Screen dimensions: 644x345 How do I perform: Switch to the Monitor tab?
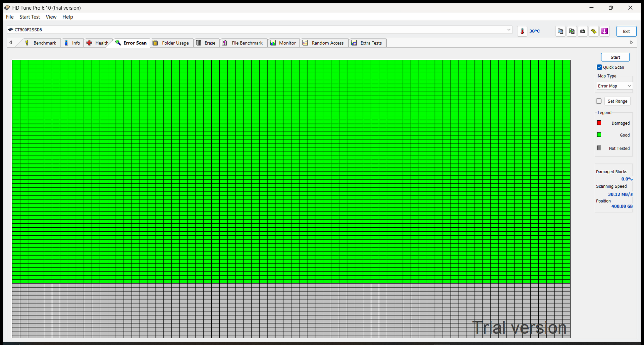click(284, 43)
